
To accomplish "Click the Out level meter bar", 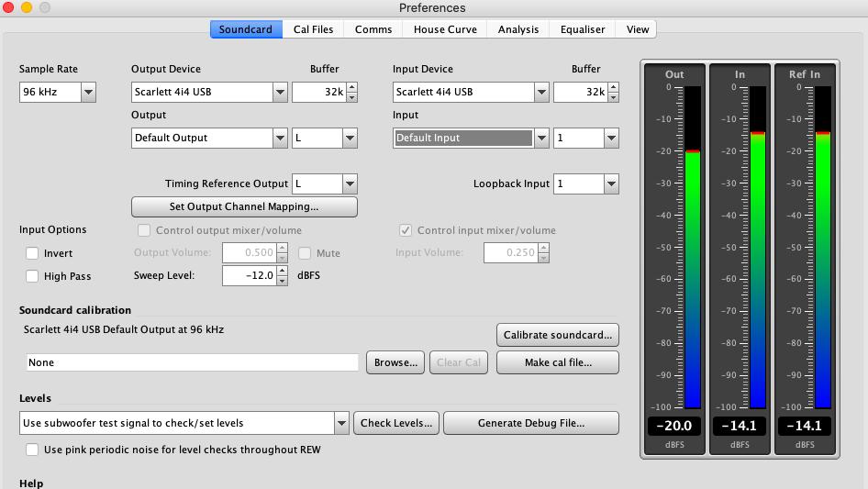I will pyautogui.click(x=693, y=248).
